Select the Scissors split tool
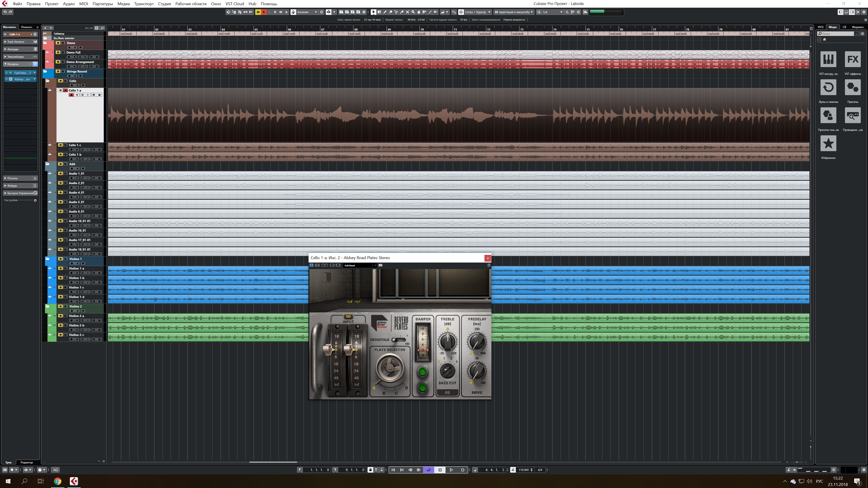 click(396, 12)
